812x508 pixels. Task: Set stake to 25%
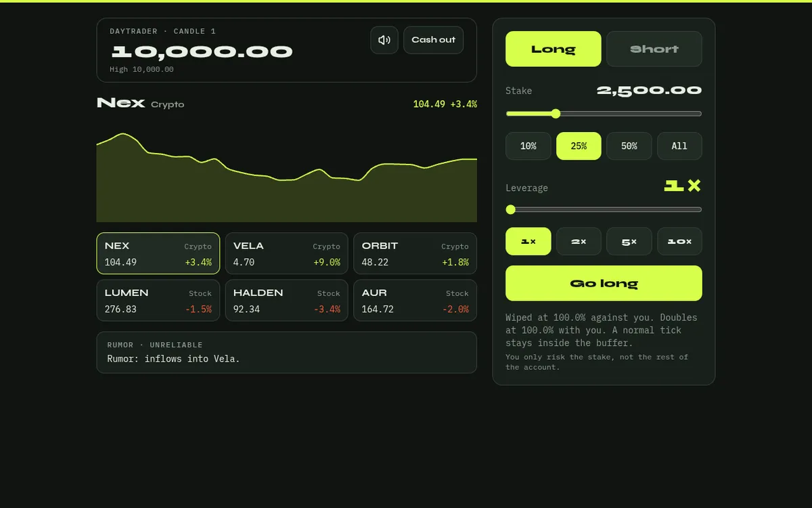[x=579, y=146]
